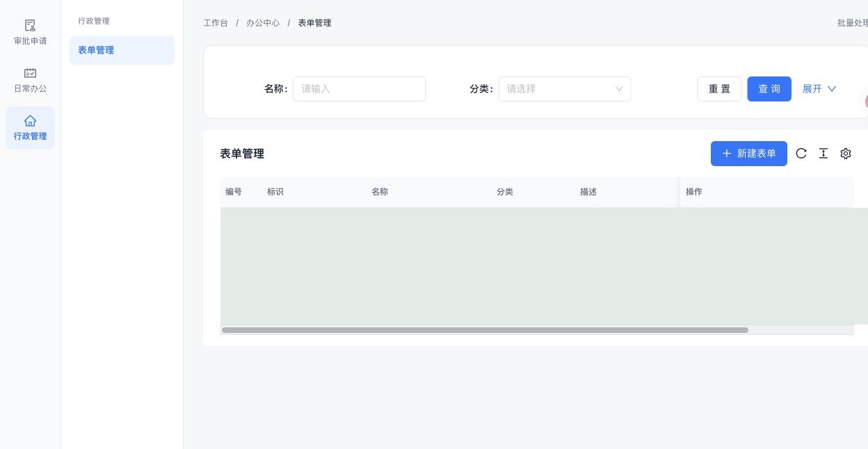The image size is (868, 449).
Task: Select the 行政管理 sidebar section
Action: click(30, 128)
